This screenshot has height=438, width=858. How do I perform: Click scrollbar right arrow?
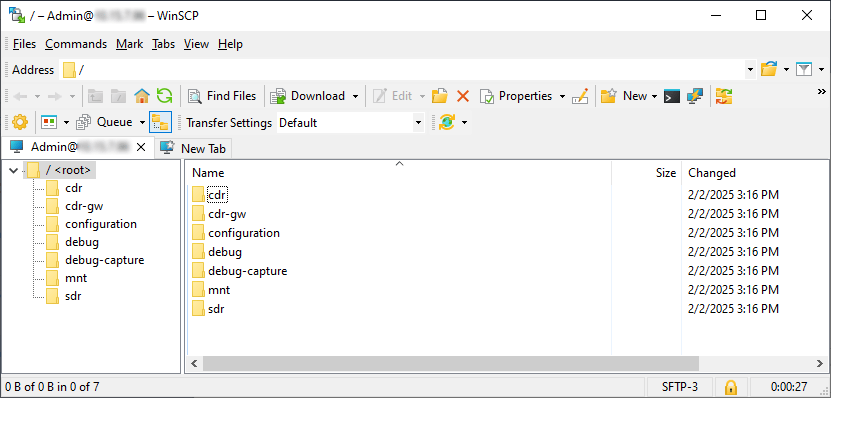(x=819, y=364)
